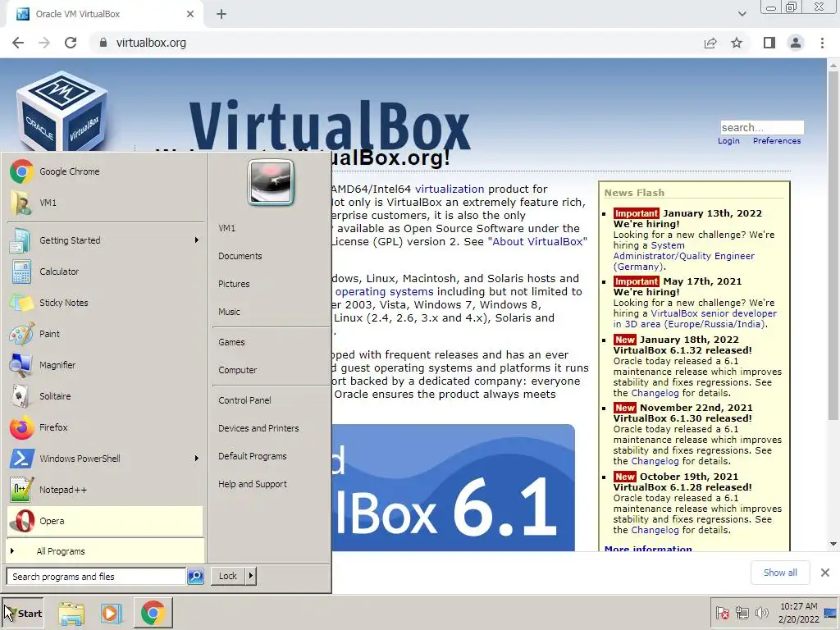Click Show desktop icon in tray
The width and height of the screenshot is (840, 630).
click(830, 613)
